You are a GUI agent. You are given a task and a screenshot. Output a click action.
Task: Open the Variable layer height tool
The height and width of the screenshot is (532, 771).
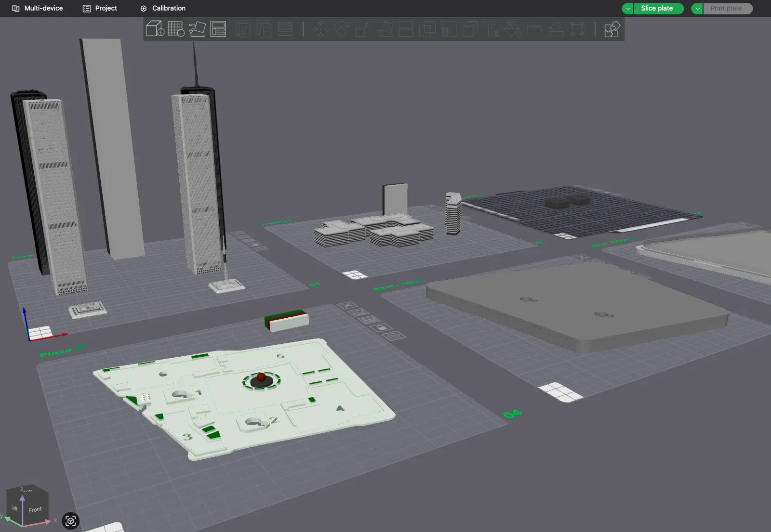tap(285, 29)
